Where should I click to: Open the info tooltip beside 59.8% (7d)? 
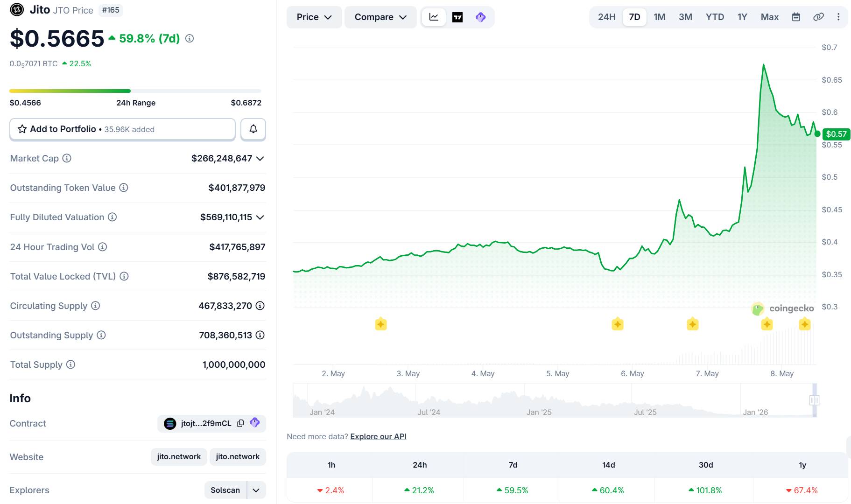(190, 39)
